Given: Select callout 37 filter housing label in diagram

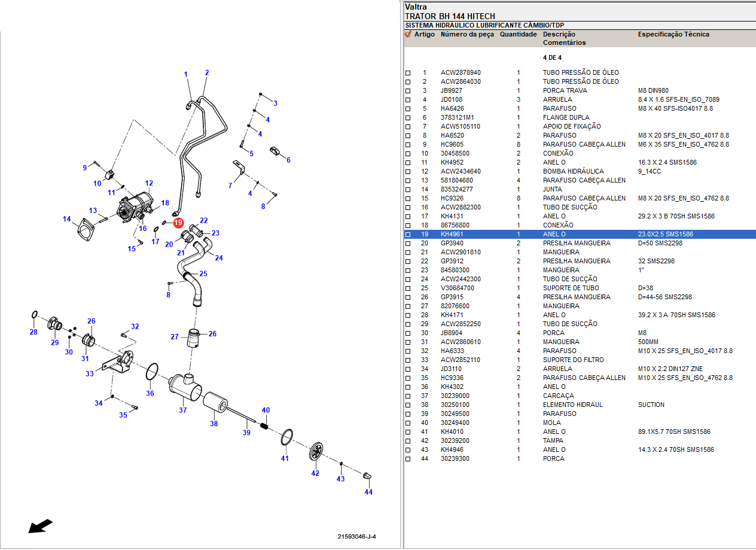Looking at the screenshot, I should [182, 410].
